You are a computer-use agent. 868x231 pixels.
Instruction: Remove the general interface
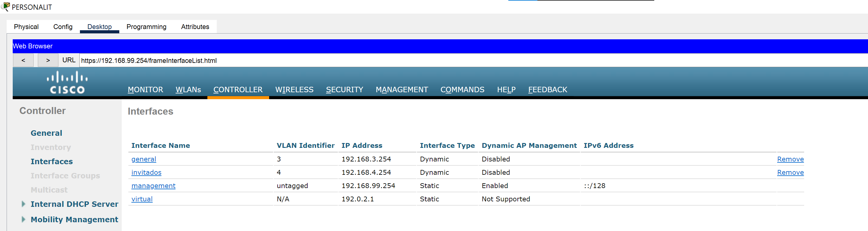pyautogui.click(x=790, y=159)
